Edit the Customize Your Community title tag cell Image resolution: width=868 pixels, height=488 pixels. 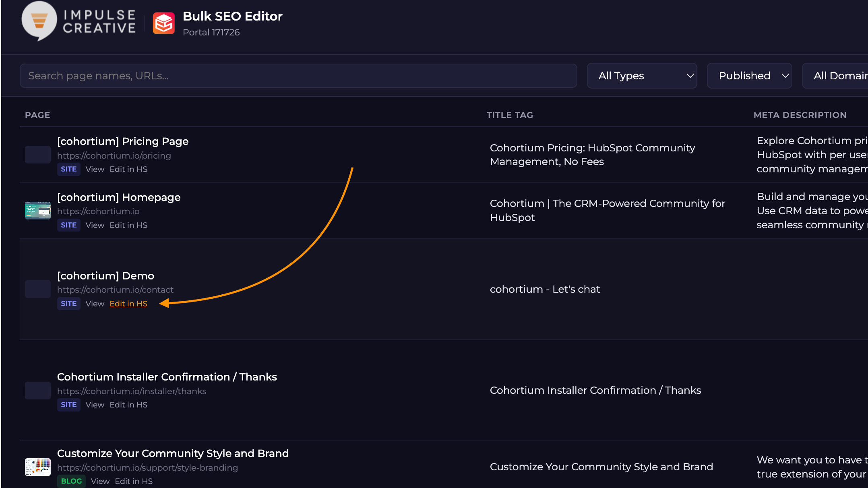point(601,467)
